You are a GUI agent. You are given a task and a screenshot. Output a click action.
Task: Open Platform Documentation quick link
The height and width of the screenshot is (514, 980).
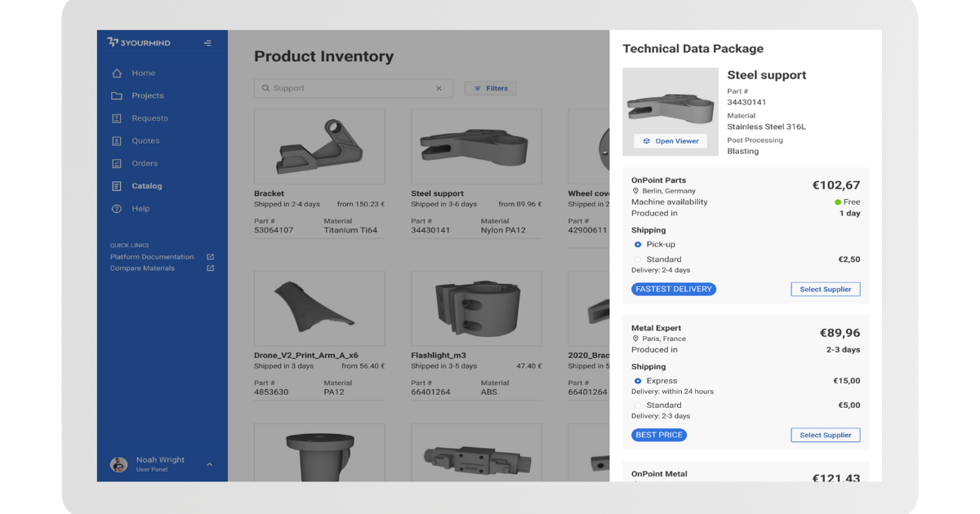(x=152, y=256)
